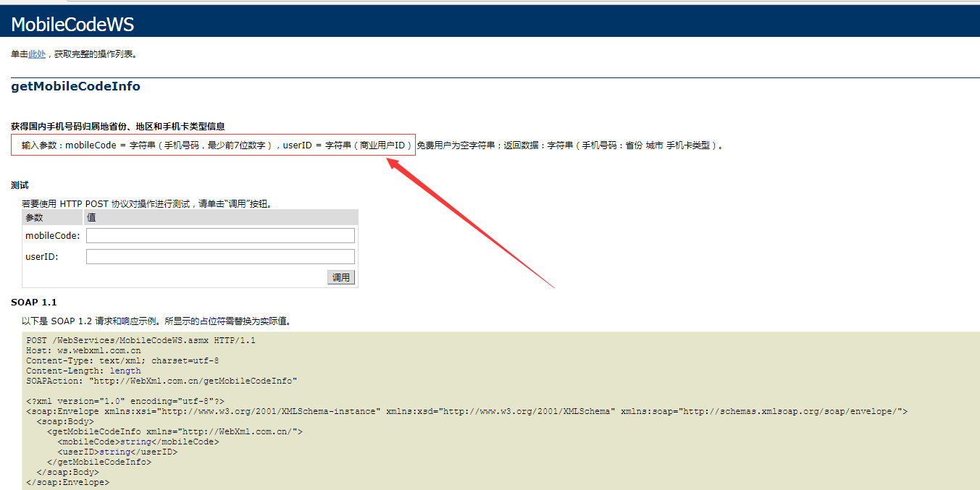Screen dimensions: 980x490
Task: Click the SOAPAction line in the code sample
Action: point(162,381)
